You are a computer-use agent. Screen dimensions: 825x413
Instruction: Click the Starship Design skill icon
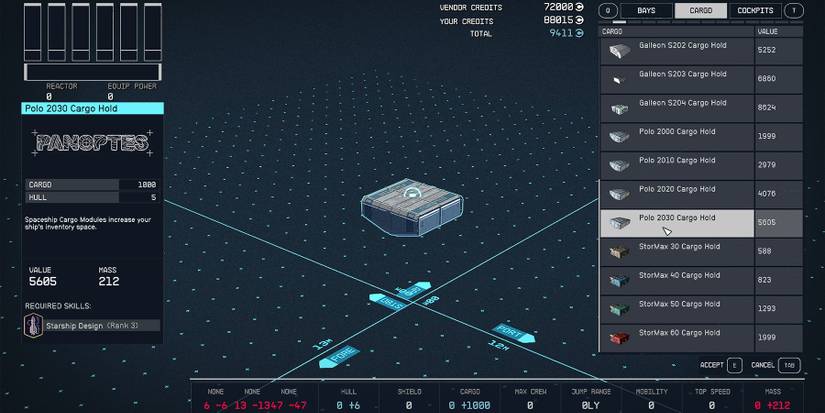(33, 324)
